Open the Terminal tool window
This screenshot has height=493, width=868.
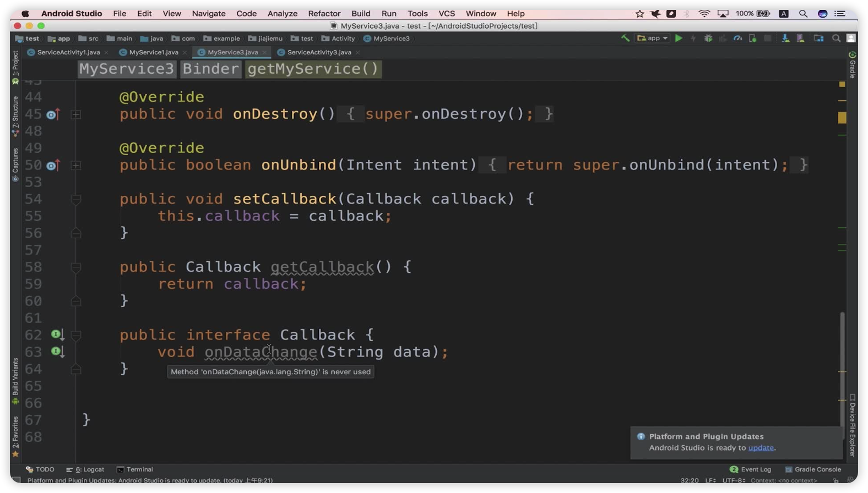[x=135, y=469]
